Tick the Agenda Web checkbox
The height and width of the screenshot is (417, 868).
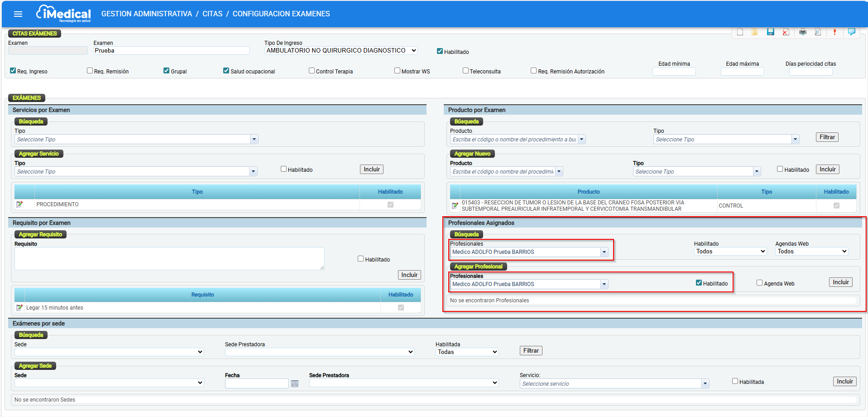tap(759, 283)
